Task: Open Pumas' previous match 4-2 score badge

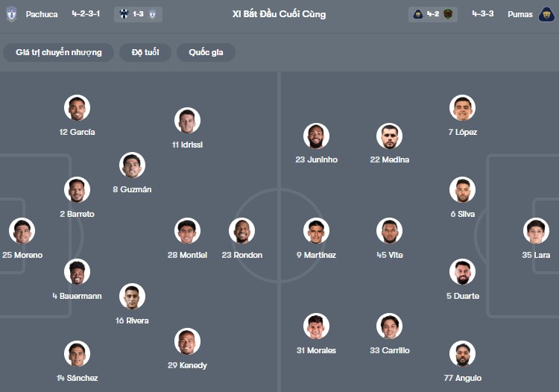Action: pos(432,14)
